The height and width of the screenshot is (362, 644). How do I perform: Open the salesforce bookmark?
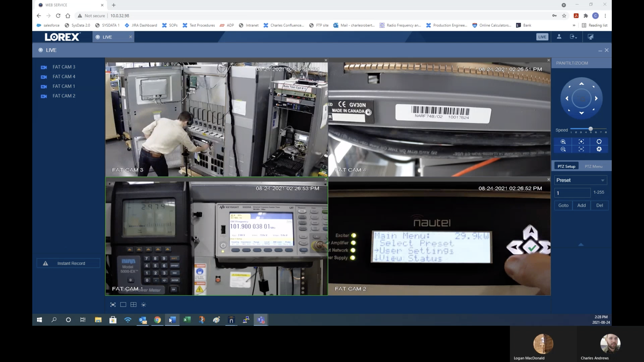pyautogui.click(x=48, y=25)
